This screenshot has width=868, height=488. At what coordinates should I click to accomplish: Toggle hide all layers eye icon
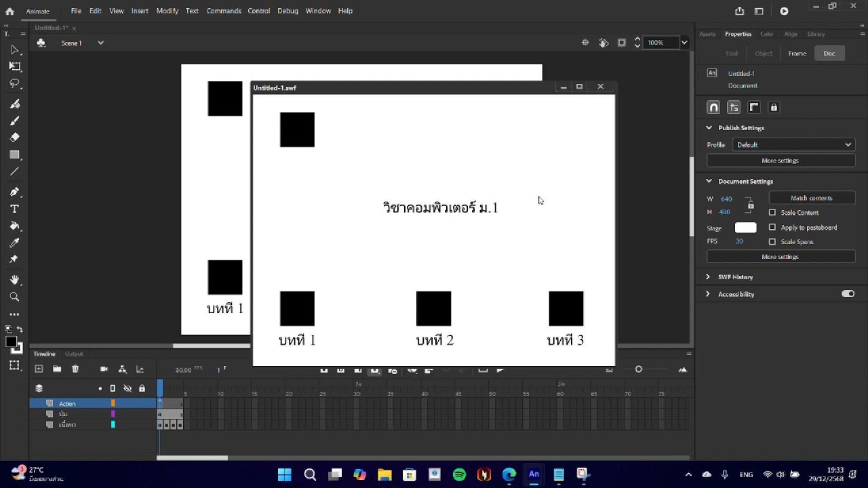tap(127, 388)
